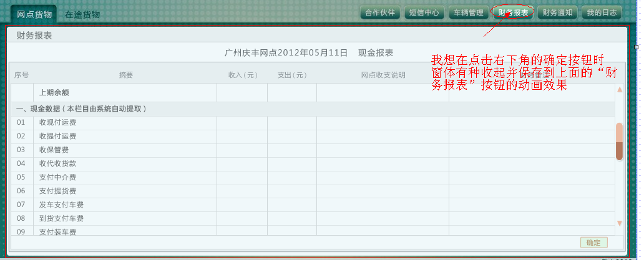Open the 合作伙伴 button
Viewport: 644px width, 260px height.
click(380, 12)
